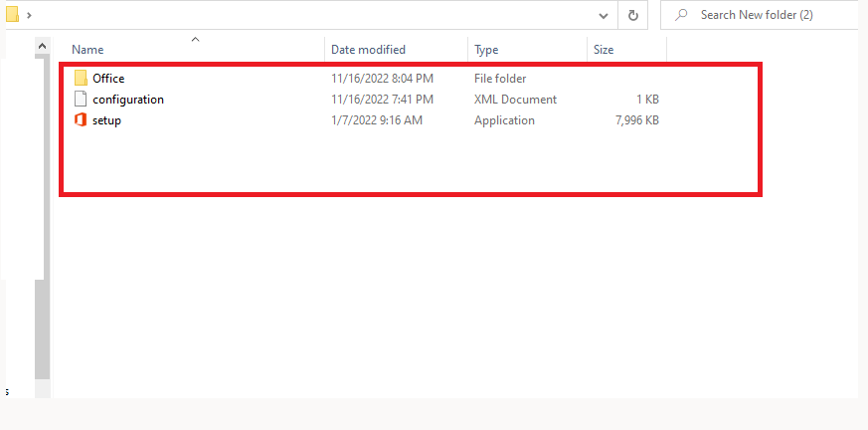Refresh the folder view
Image resolution: width=868 pixels, height=430 pixels.
[x=633, y=16]
